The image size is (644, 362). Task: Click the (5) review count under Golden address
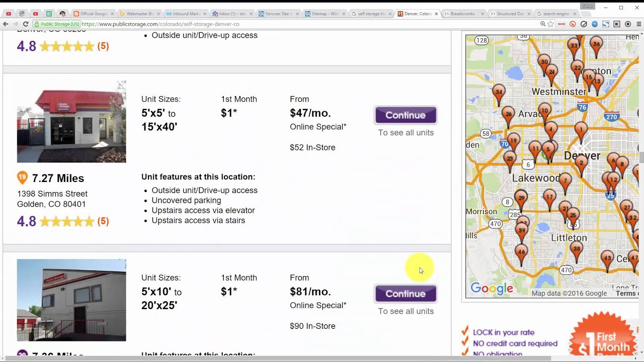103,221
